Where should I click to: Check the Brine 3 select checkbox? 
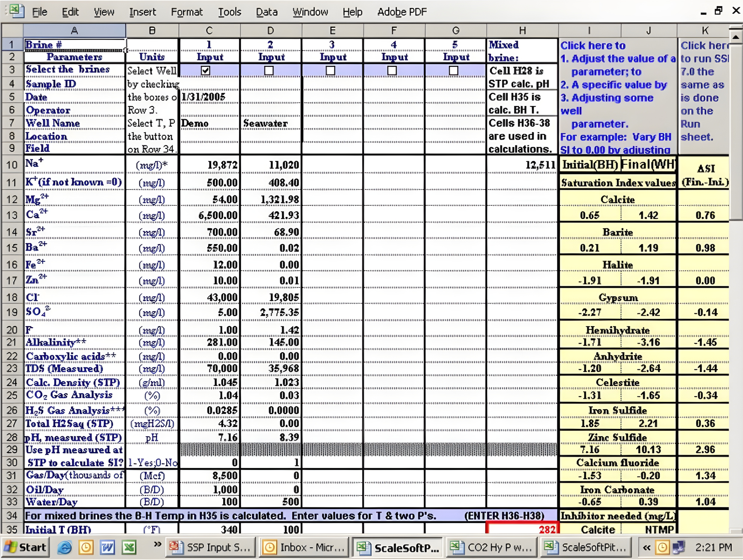coord(330,70)
